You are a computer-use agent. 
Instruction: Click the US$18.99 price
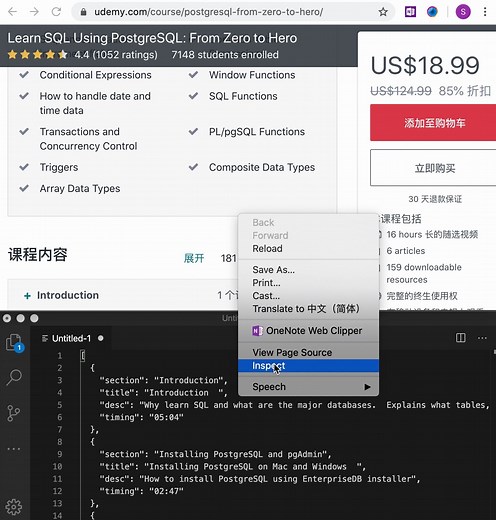click(425, 65)
